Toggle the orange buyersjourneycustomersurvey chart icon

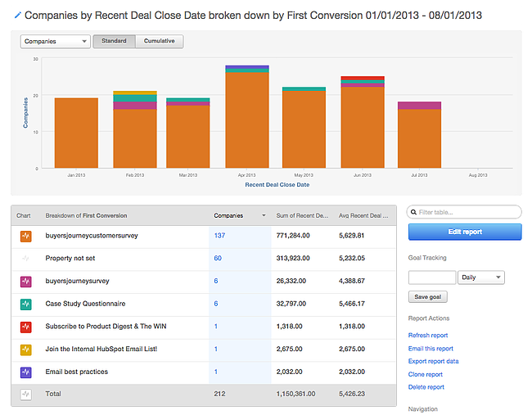click(x=25, y=237)
